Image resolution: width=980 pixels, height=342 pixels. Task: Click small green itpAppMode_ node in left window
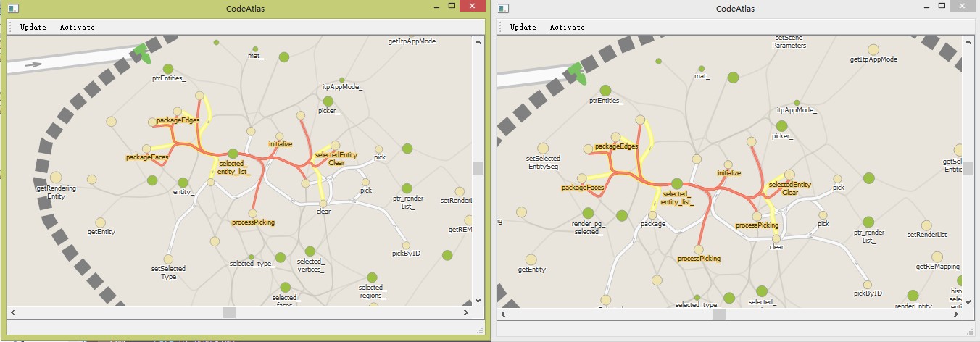(342, 80)
